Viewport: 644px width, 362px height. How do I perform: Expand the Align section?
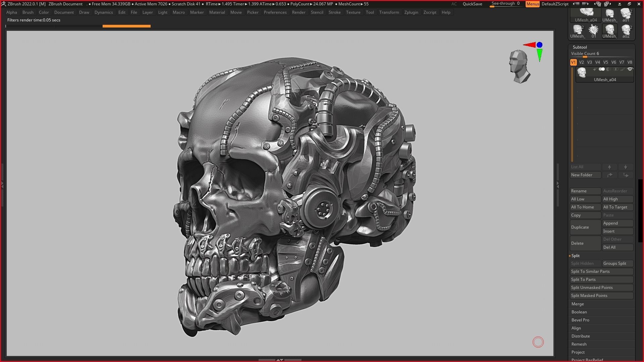[576, 328]
